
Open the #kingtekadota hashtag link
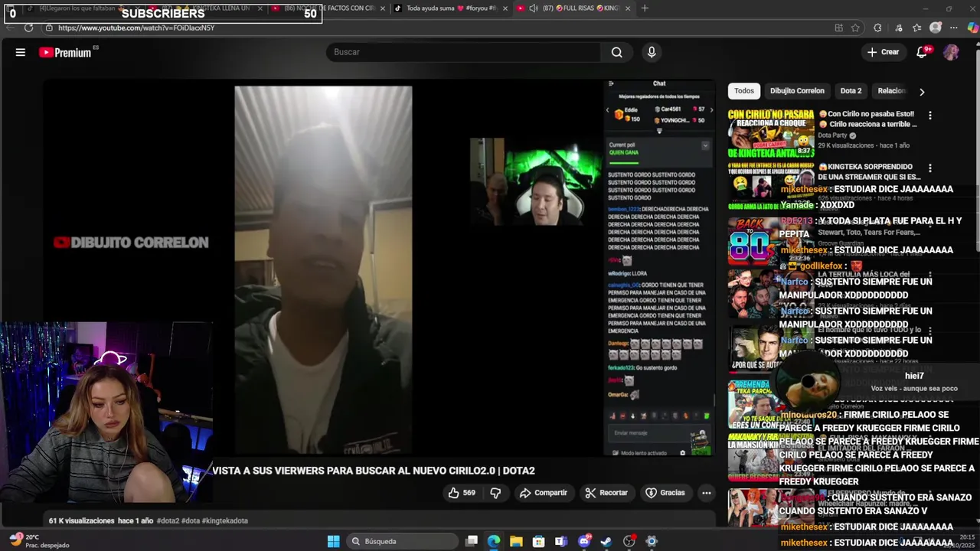pyautogui.click(x=227, y=520)
